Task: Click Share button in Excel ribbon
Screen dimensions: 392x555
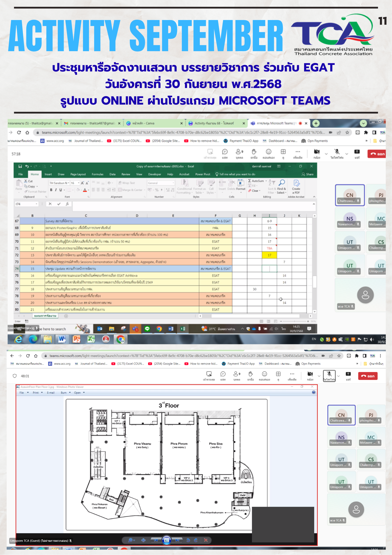Action: click(x=308, y=174)
